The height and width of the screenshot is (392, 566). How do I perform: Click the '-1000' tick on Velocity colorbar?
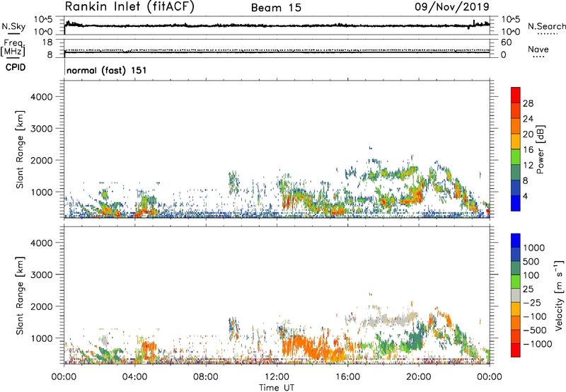537,344
